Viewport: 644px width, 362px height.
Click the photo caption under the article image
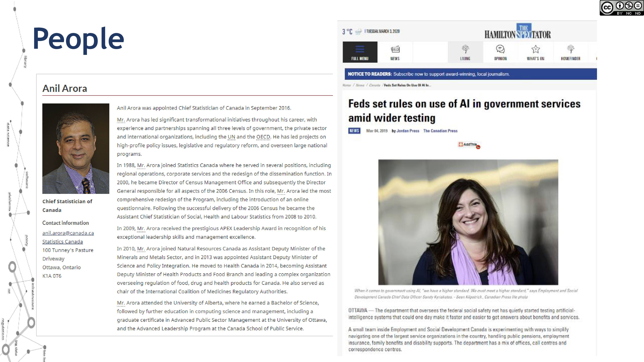466,294
